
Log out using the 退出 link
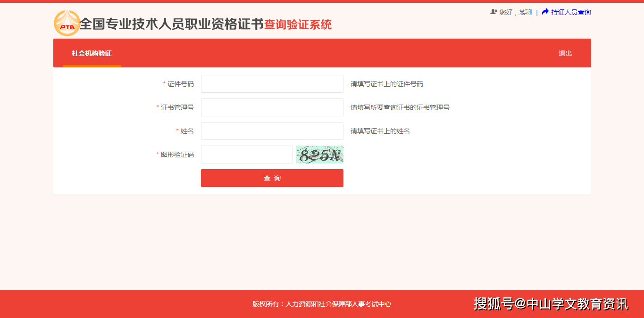click(565, 53)
